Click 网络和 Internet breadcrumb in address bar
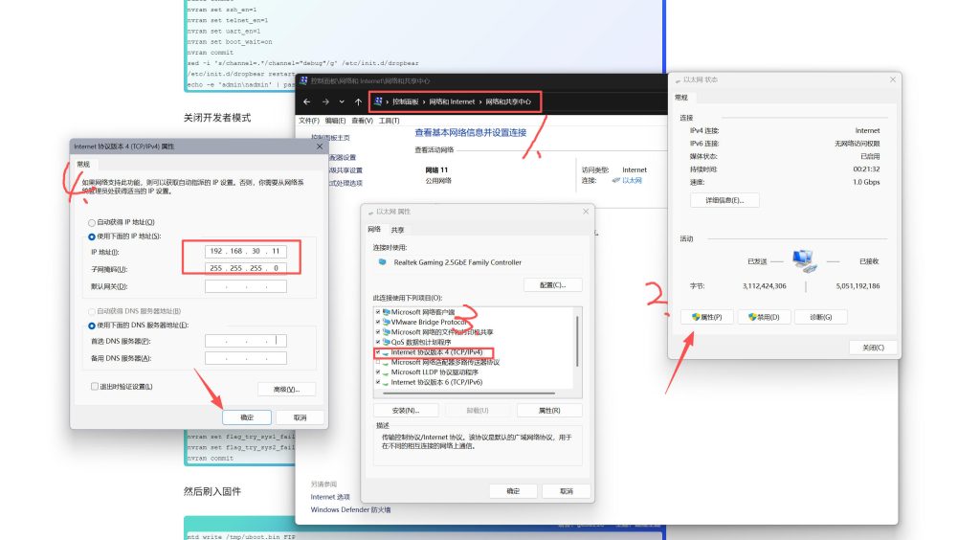Screen dimensions: 980x540 (452, 101)
